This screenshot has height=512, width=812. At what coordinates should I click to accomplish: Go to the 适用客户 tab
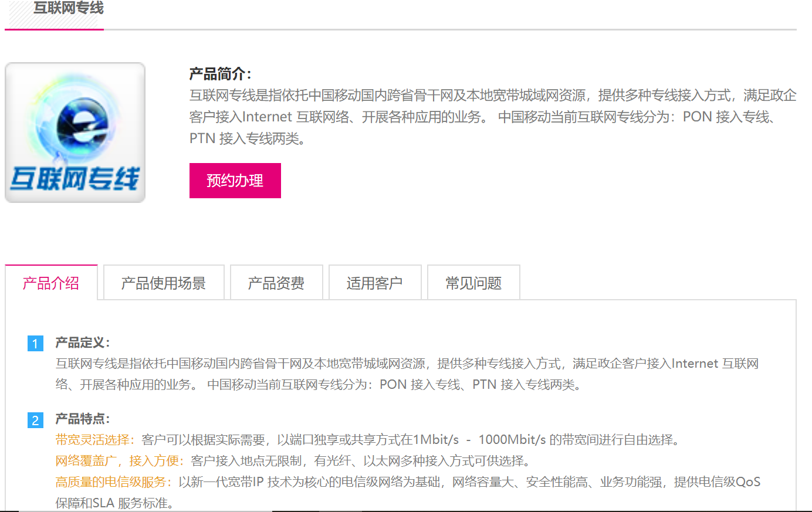pos(375,283)
